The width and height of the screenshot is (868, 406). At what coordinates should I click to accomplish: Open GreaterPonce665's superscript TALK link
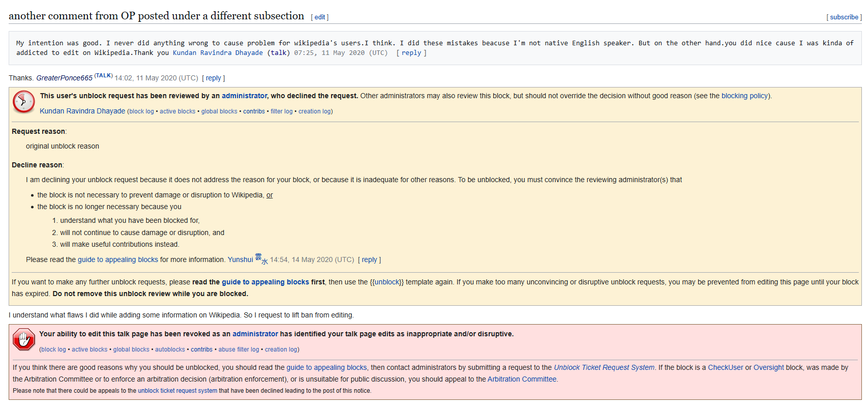coord(104,76)
